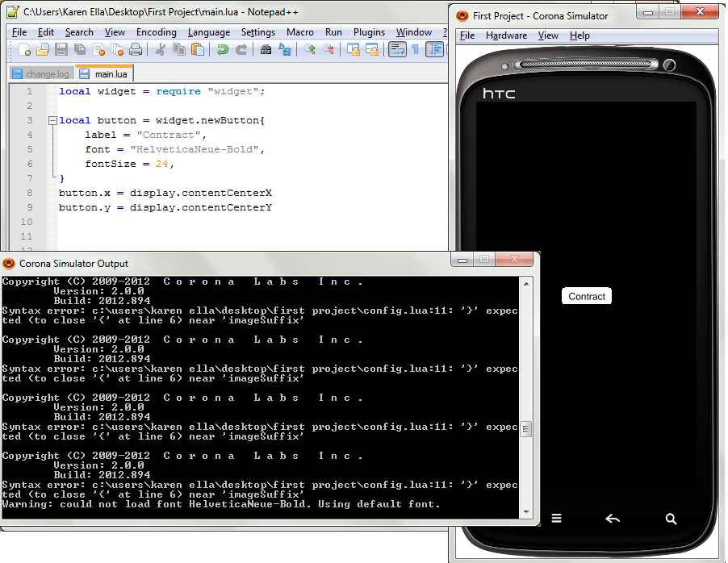Minimize the First Project Corona Simulator window
The width and height of the screenshot is (728, 563).
[x=648, y=11]
